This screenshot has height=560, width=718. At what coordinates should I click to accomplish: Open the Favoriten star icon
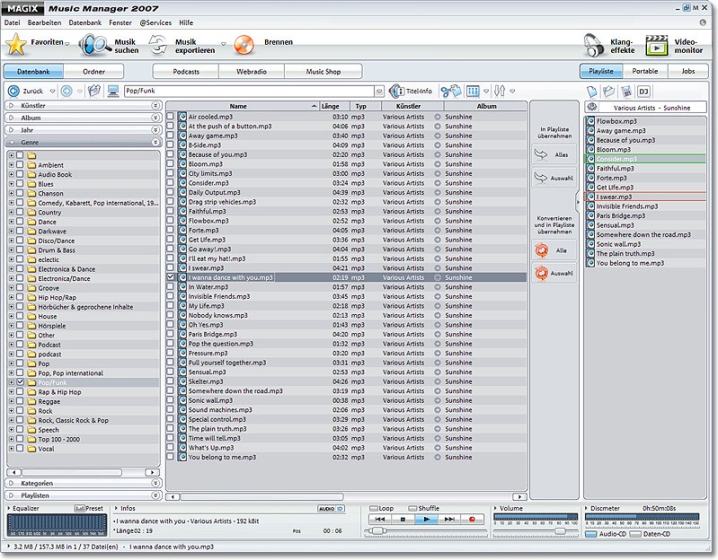17,44
